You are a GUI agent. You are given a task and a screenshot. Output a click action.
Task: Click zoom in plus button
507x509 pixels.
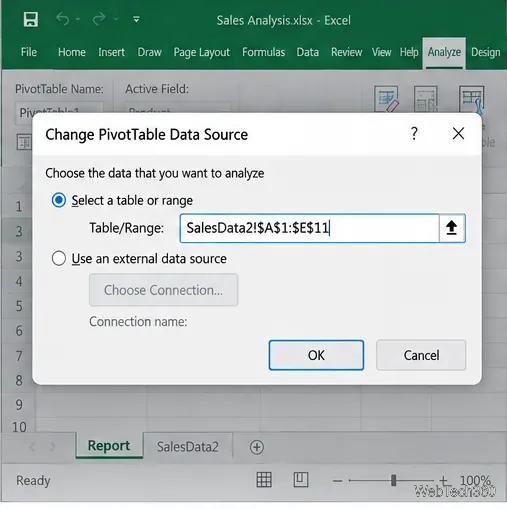click(x=443, y=480)
